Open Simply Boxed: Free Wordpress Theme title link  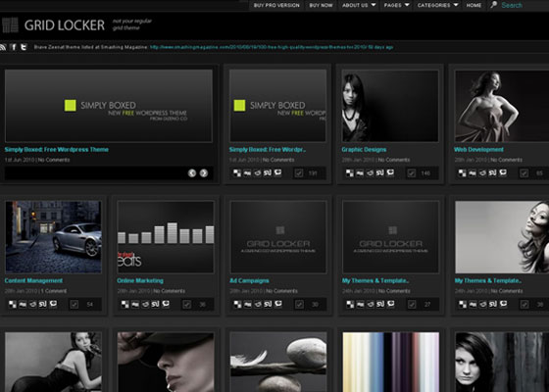(57, 149)
